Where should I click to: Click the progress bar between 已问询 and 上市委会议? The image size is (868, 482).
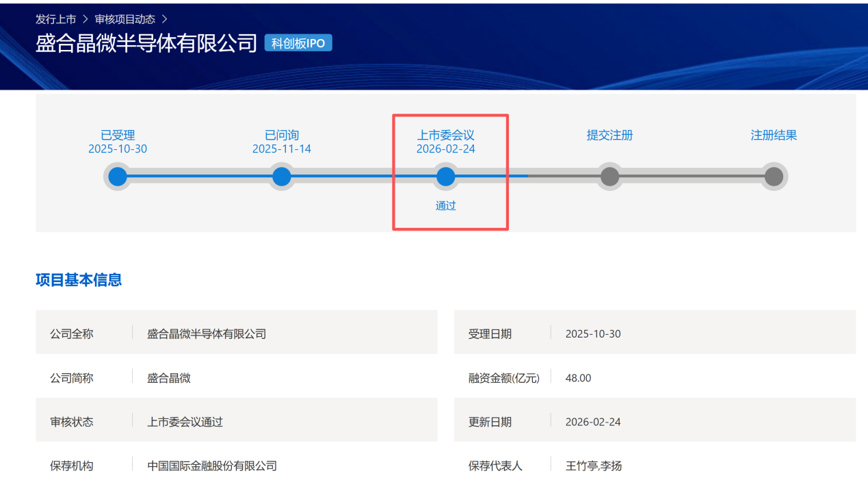(x=363, y=176)
